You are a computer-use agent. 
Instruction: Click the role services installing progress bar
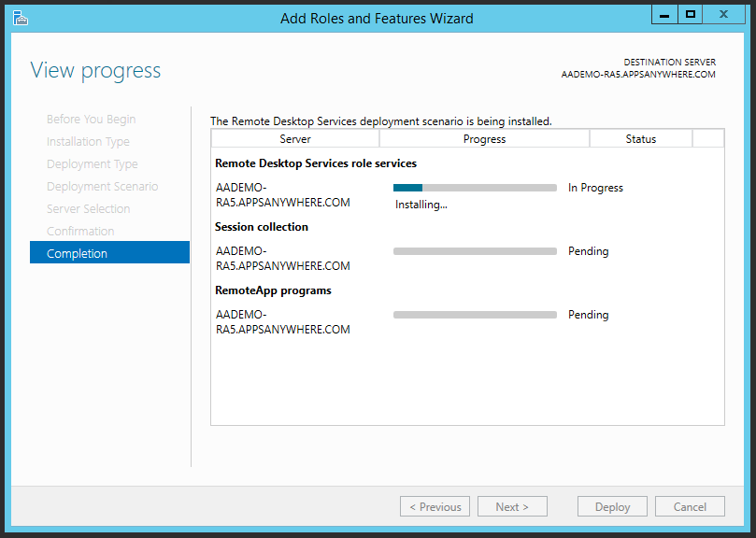tap(475, 188)
